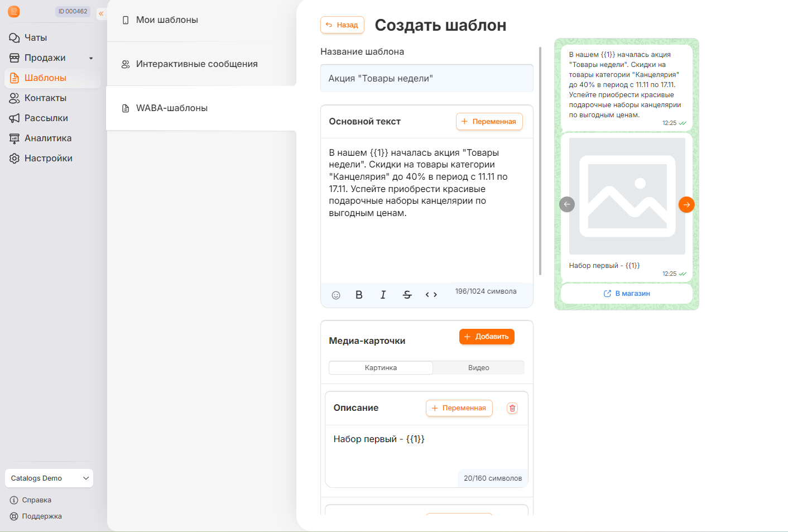Apply bold formatting to main text
This screenshot has height=532, width=788.
click(x=359, y=295)
